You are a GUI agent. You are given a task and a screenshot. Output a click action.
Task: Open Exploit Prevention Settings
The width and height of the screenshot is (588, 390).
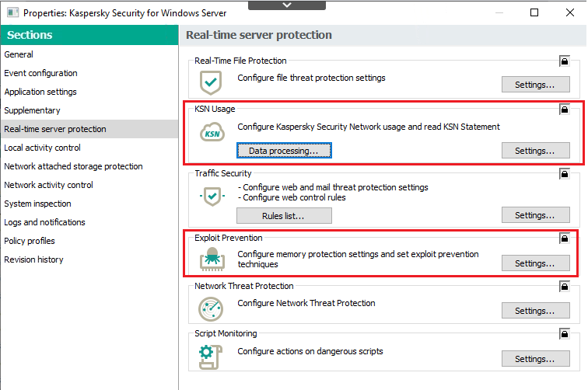pos(535,263)
